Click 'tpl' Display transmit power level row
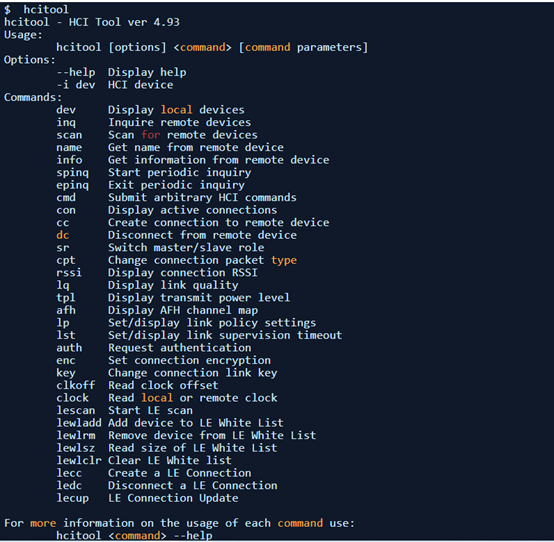The width and height of the screenshot is (554, 542). pyautogui.click(x=173, y=298)
